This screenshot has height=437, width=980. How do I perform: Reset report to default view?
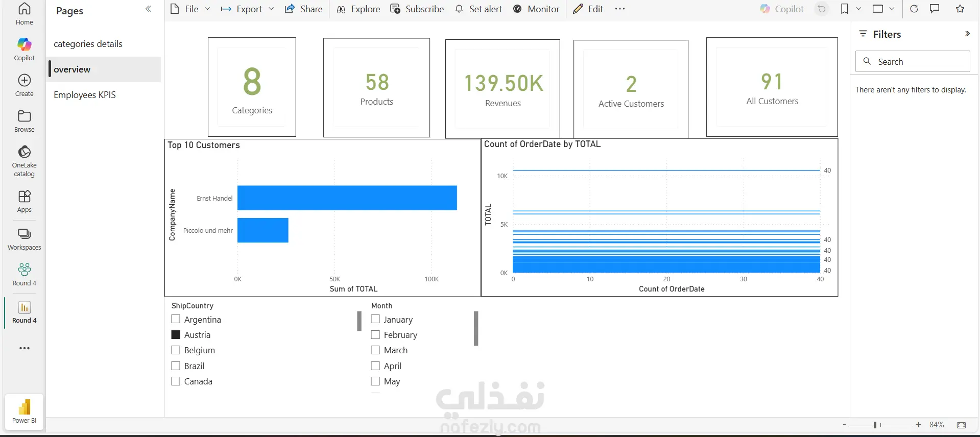[822, 9]
